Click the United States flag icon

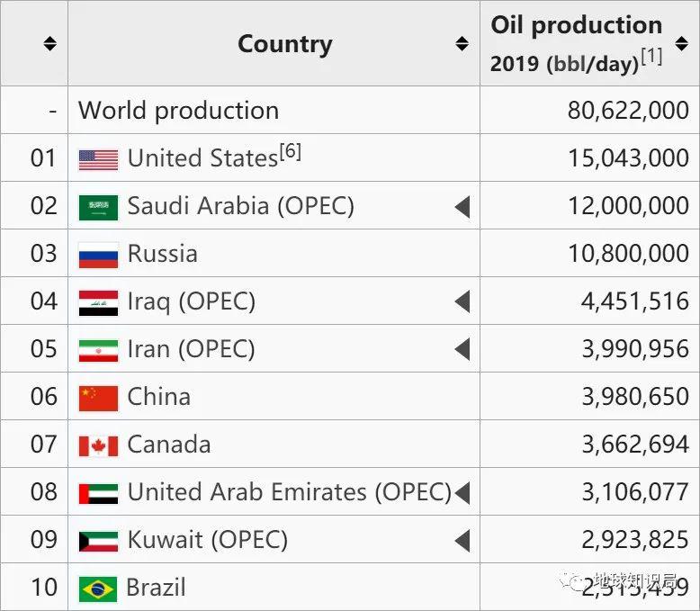point(98,160)
